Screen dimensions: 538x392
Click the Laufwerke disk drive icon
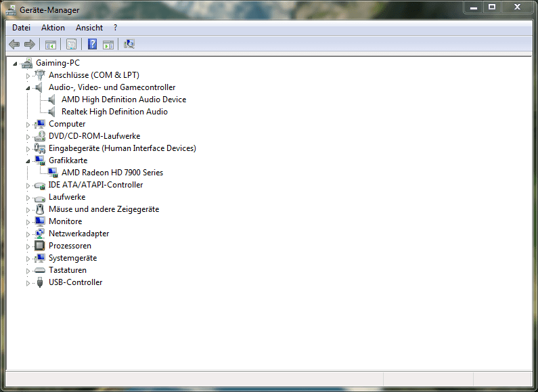coord(40,198)
